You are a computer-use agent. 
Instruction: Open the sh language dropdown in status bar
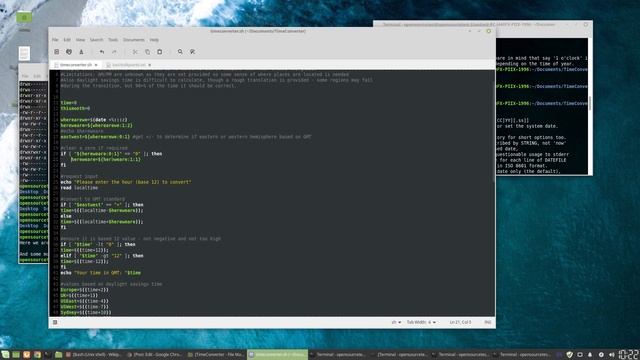[x=396, y=322]
